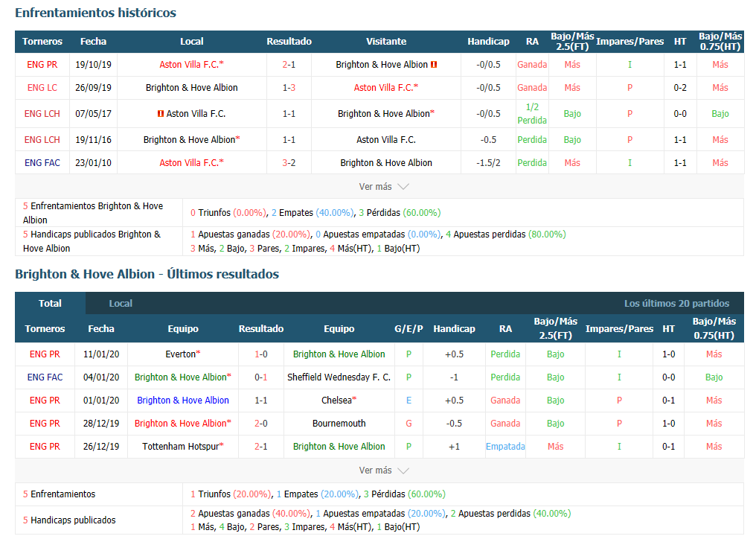Open Brighton & Hove Albion in 19/11/16 row
This screenshot has height=539, width=756.
point(191,140)
